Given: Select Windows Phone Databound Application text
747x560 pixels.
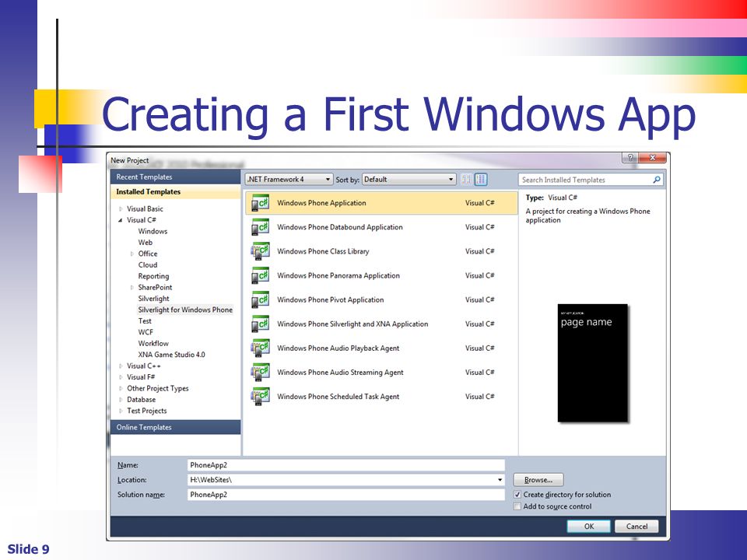Looking at the screenshot, I should click(340, 227).
